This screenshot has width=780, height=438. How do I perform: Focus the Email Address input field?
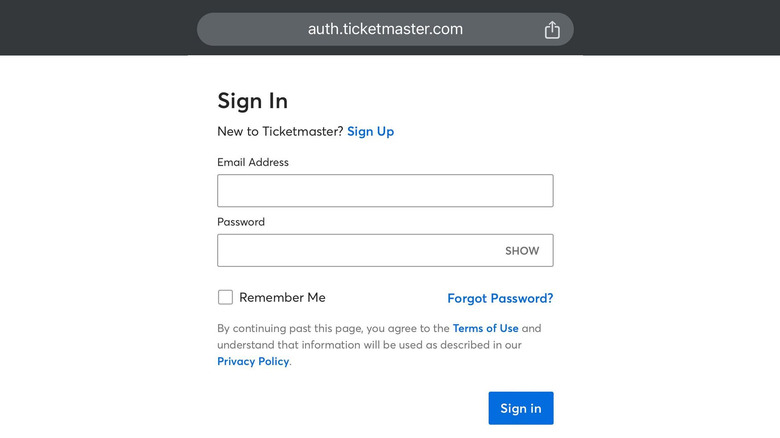pos(385,191)
